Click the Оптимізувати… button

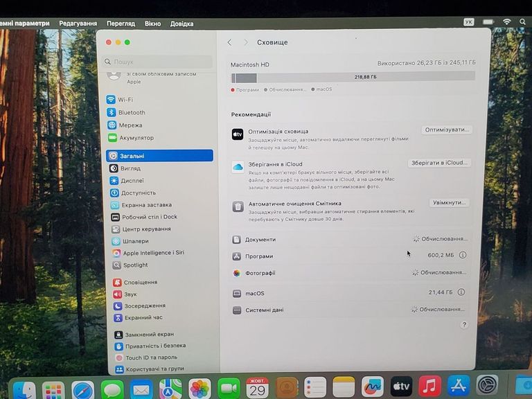[447, 130]
